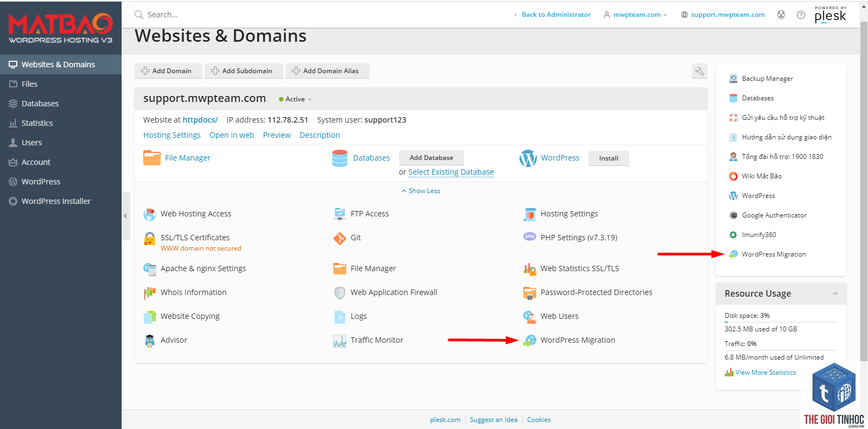868x429 pixels.
Task: Click Open in web link
Action: click(232, 135)
